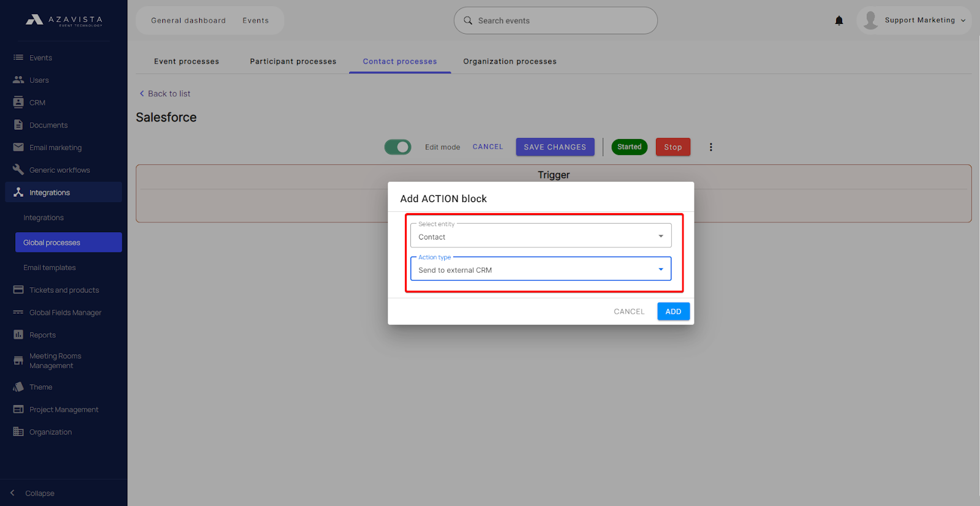Open Integrations submenu item
980x506 pixels.
click(x=43, y=217)
